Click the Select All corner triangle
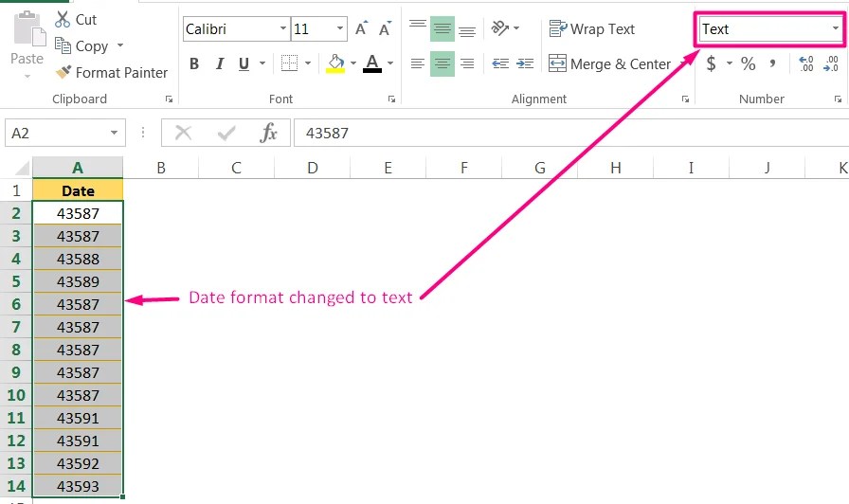849x504 pixels. click(x=22, y=168)
